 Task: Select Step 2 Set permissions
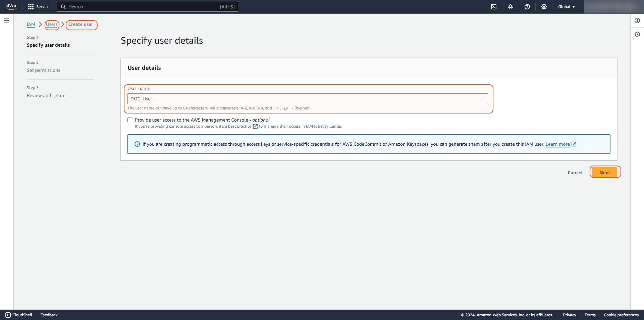(43, 70)
